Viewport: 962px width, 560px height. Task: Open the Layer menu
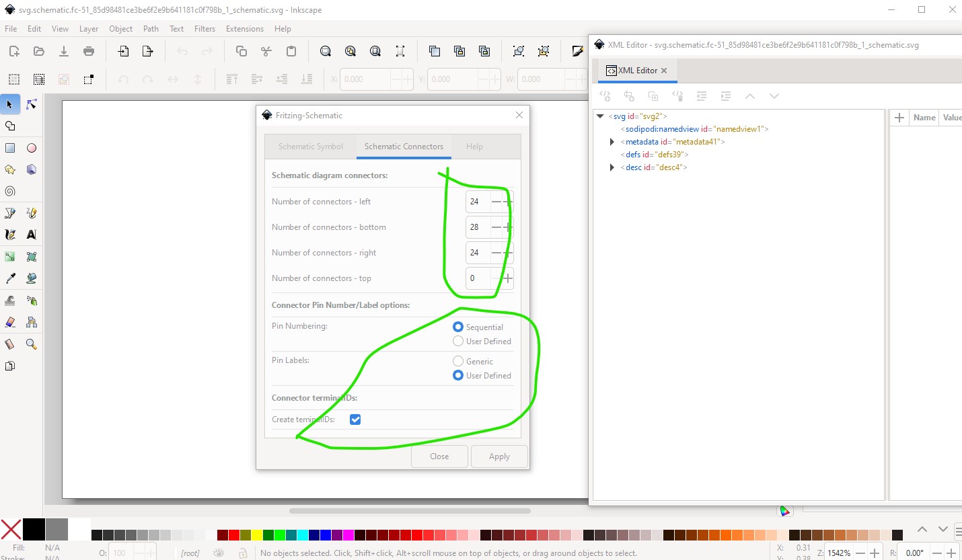[x=89, y=29]
